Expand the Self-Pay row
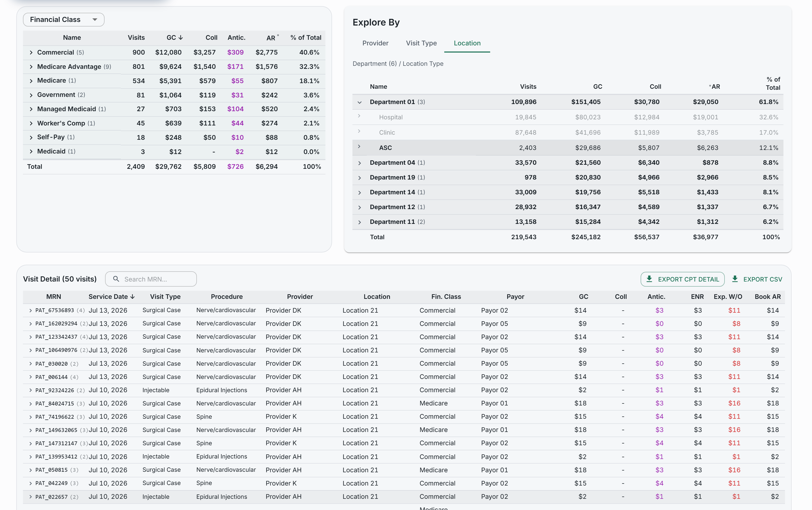The width and height of the screenshot is (812, 510). point(31,137)
